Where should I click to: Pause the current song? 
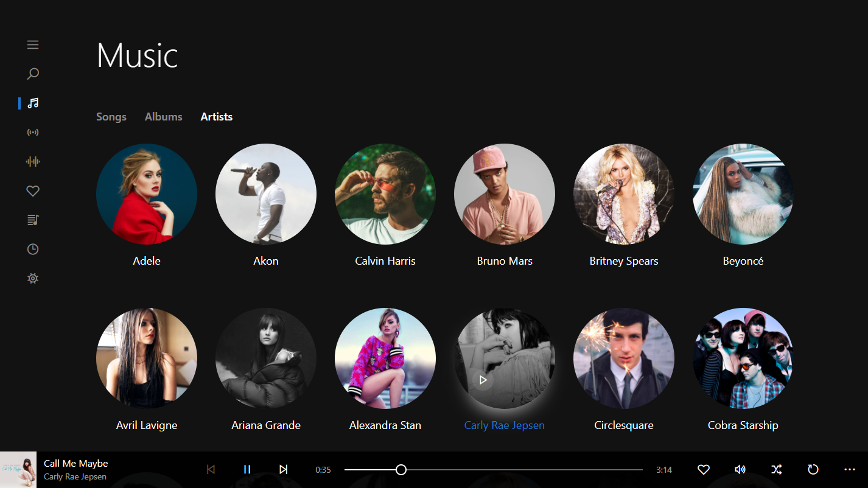(247, 469)
